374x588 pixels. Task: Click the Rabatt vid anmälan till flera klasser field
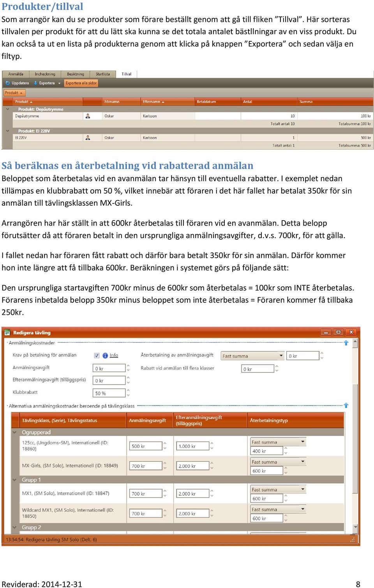[x=258, y=369]
